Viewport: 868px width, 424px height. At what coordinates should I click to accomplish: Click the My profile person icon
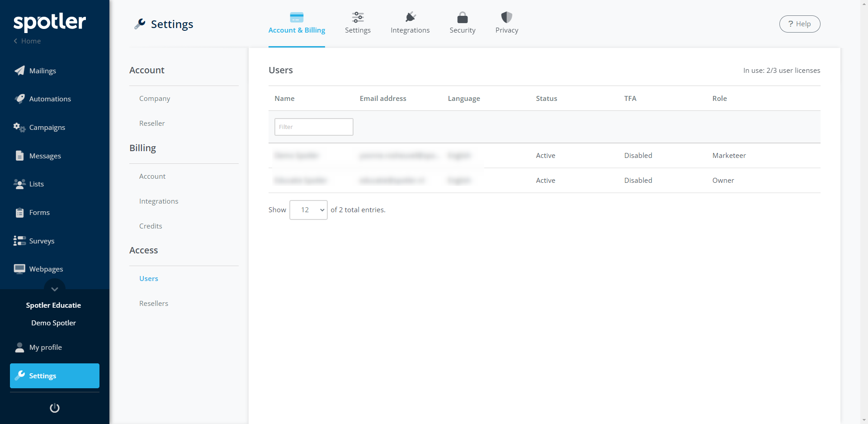point(19,347)
